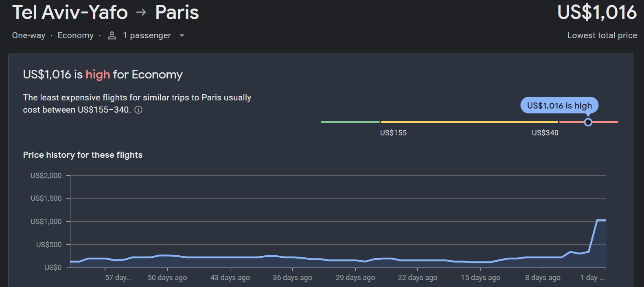Click the 'US$500' y-axis label
This screenshot has height=287, width=644.
coord(49,245)
